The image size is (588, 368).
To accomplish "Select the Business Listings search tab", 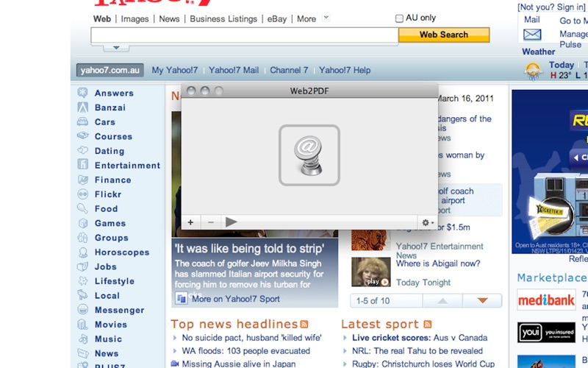I will (x=223, y=19).
